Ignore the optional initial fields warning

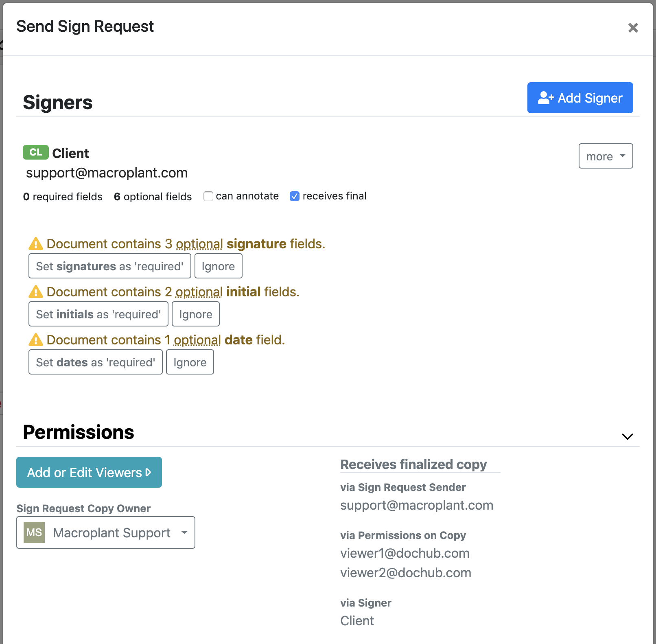point(195,314)
